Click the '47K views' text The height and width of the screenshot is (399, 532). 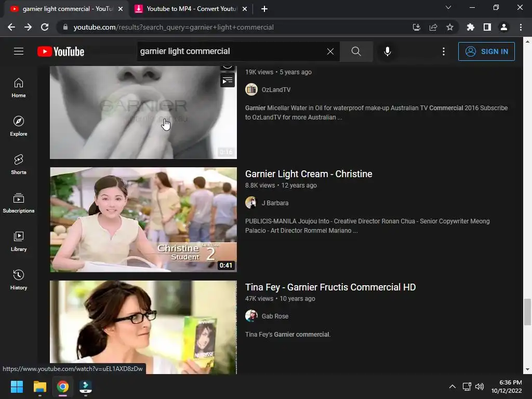click(x=259, y=299)
